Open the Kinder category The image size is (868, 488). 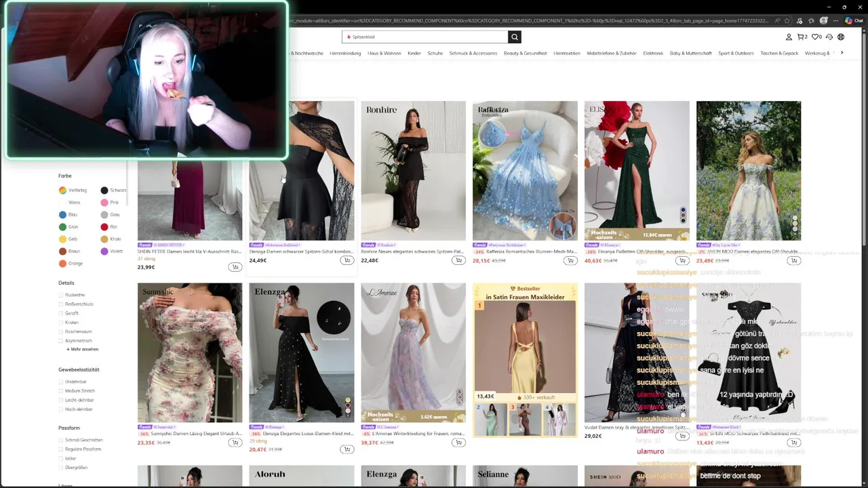pyautogui.click(x=414, y=53)
